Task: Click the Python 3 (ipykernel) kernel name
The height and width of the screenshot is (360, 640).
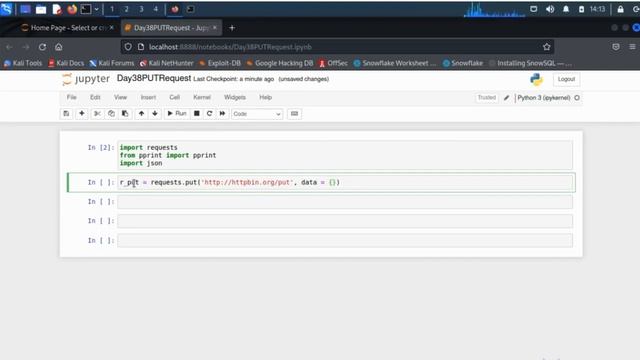Action: 544,98
